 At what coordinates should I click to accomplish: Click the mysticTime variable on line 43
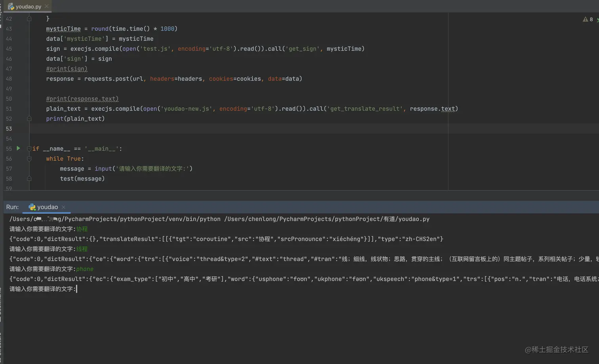point(63,29)
